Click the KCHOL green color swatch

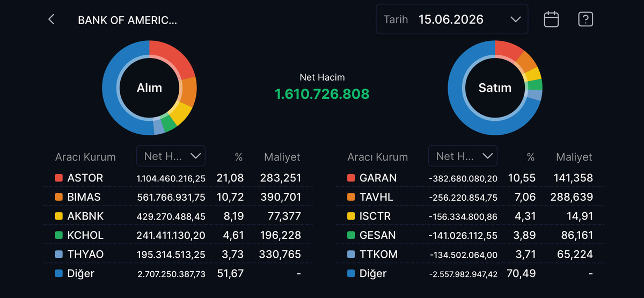coord(58,235)
